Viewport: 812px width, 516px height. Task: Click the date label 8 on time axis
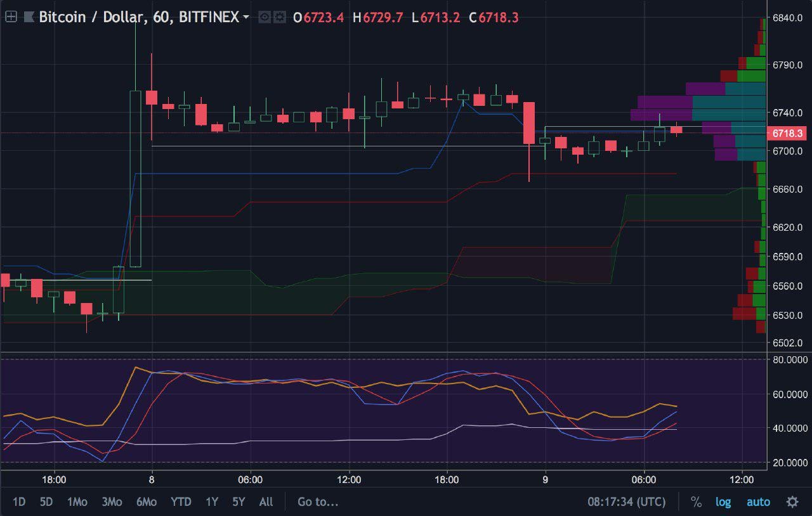click(x=151, y=479)
